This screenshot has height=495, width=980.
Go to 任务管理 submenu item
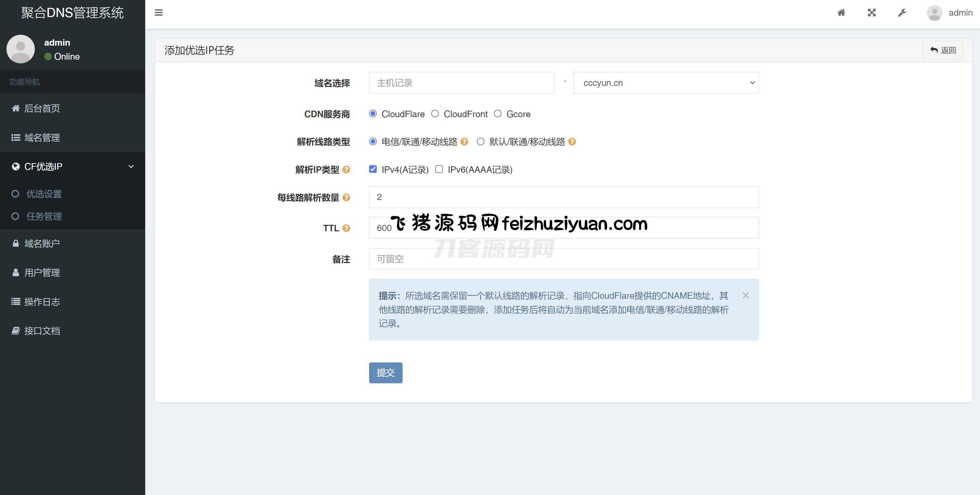pyautogui.click(x=44, y=216)
